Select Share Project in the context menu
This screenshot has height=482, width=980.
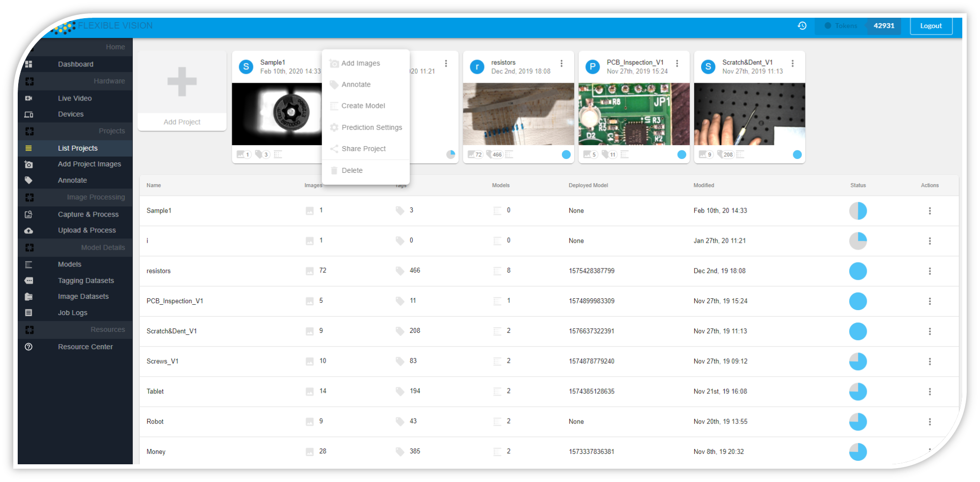pyautogui.click(x=366, y=149)
